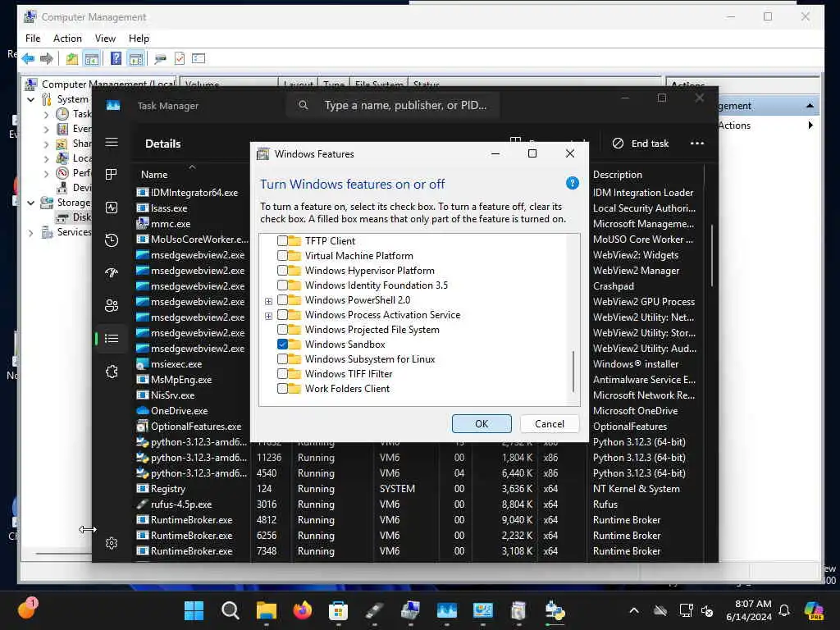840x630 pixels.
Task: Expand Services and Applications tree node
Action: pos(31,232)
